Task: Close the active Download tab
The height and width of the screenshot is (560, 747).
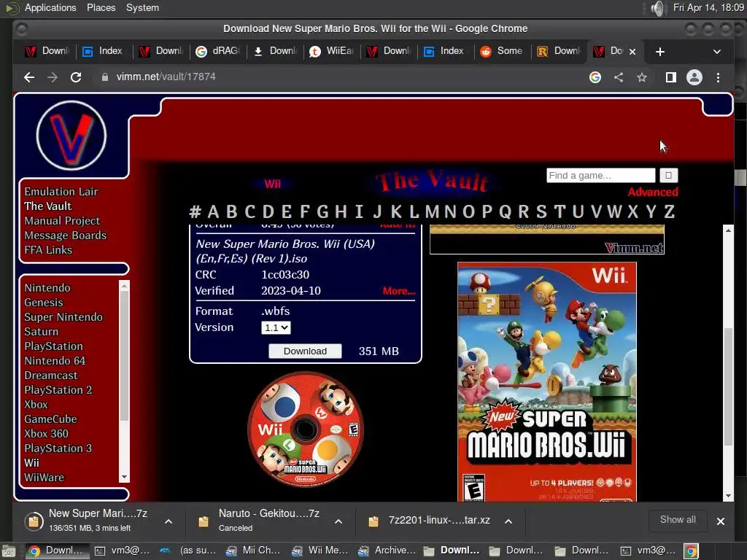Action: [x=632, y=52]
